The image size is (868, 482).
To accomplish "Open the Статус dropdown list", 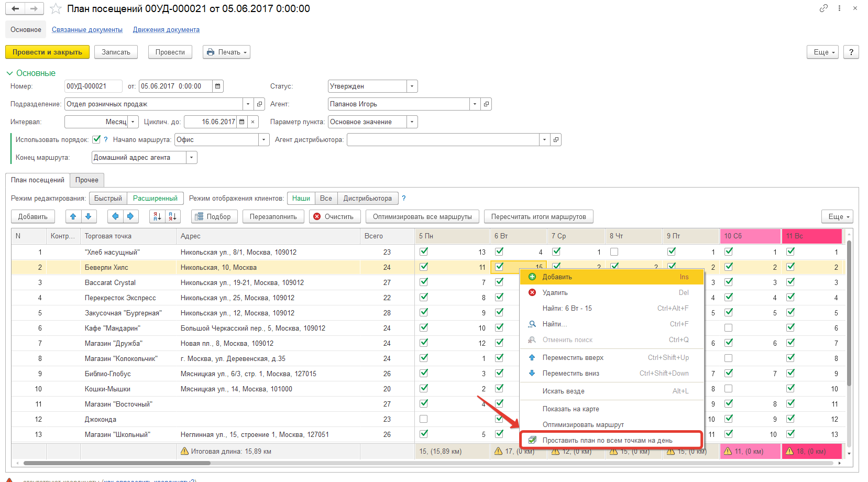I will point(412,86).
